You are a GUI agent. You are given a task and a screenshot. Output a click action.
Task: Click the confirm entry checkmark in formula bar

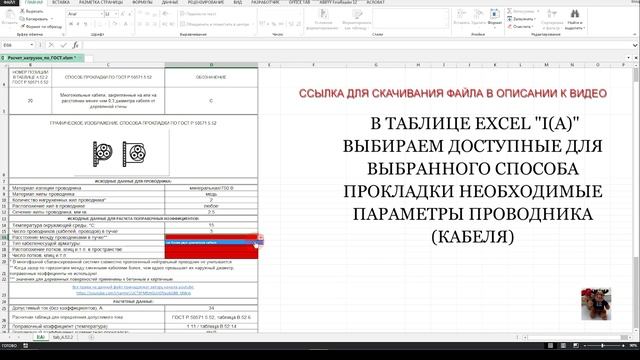click(63, 45)
